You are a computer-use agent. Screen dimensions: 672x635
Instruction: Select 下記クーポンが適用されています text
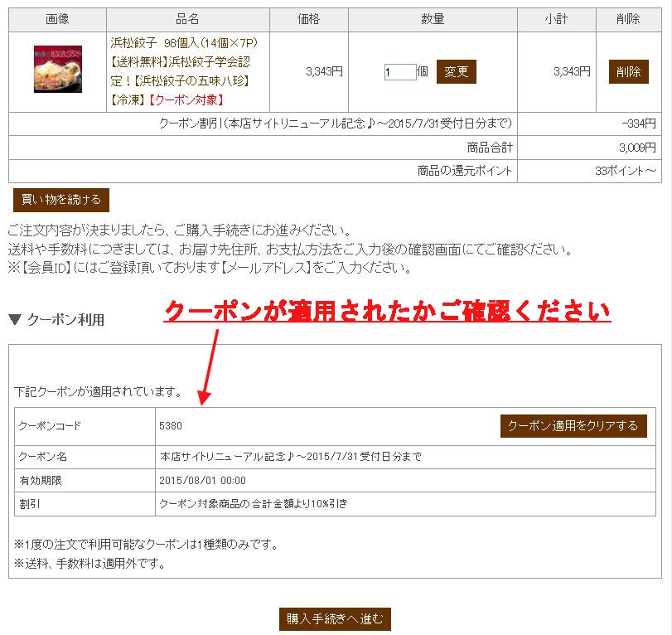pyautogui.click(x=99, y=391)
